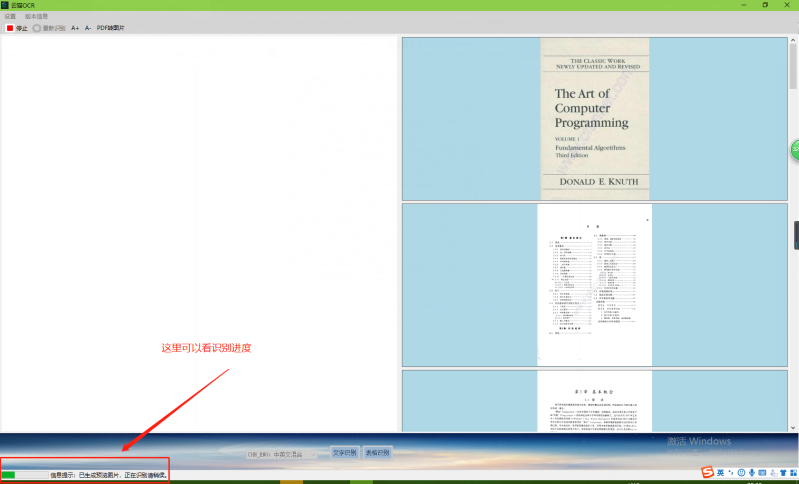Close the 云猫OCR window
The height and width of the screenshot is (484, 799).
(787, 5)
